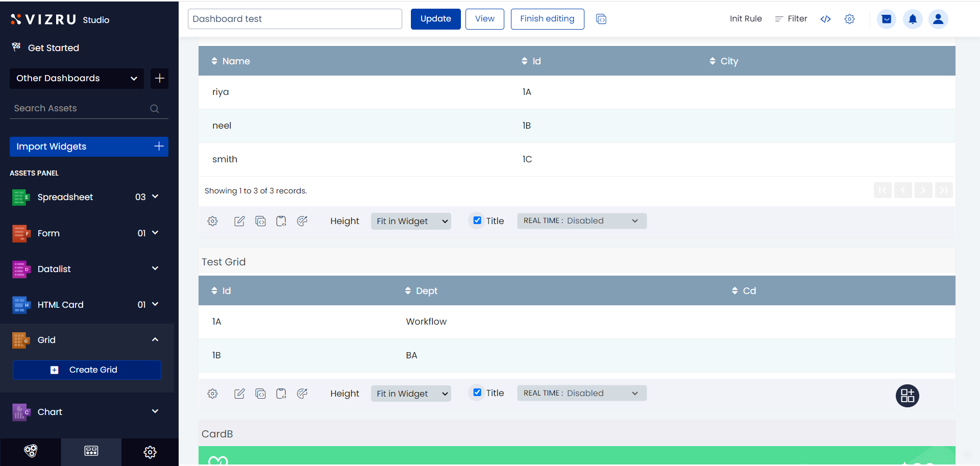Image resolution: width=980 pixels, height=466 pixels.
Task: Click the plus icon beside Other Dashboards
Action: (159, 79)
